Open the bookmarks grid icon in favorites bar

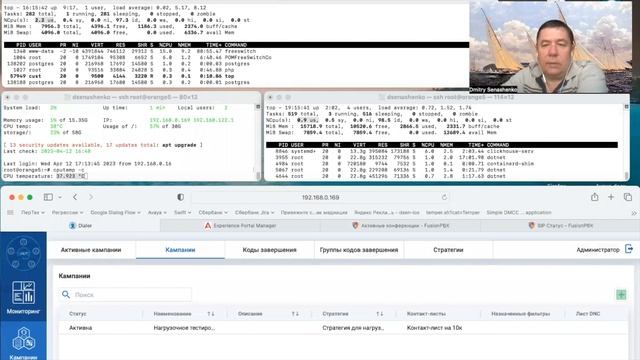point(10,213)
